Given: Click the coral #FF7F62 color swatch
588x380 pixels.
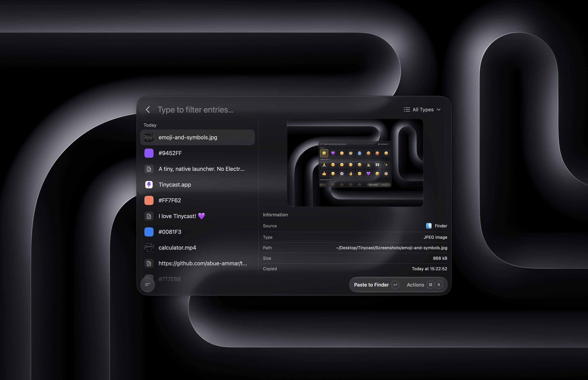Looking at the screenshot, I should (x=149, y=200).
